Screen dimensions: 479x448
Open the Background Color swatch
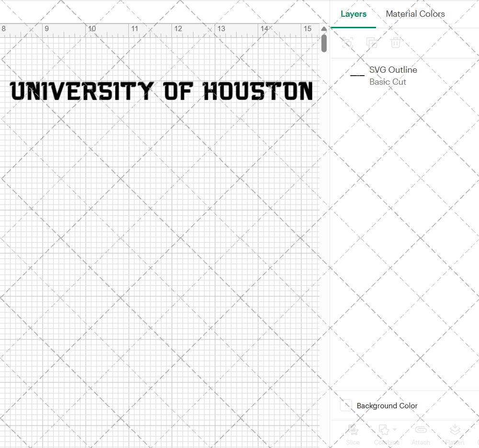(x=346, y=405)
